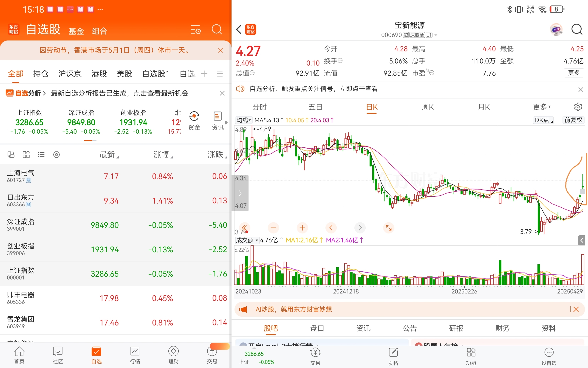Zoom out chart with minus button
The width and height of the screenshot is (588, 368).
[x=273, y=228]
